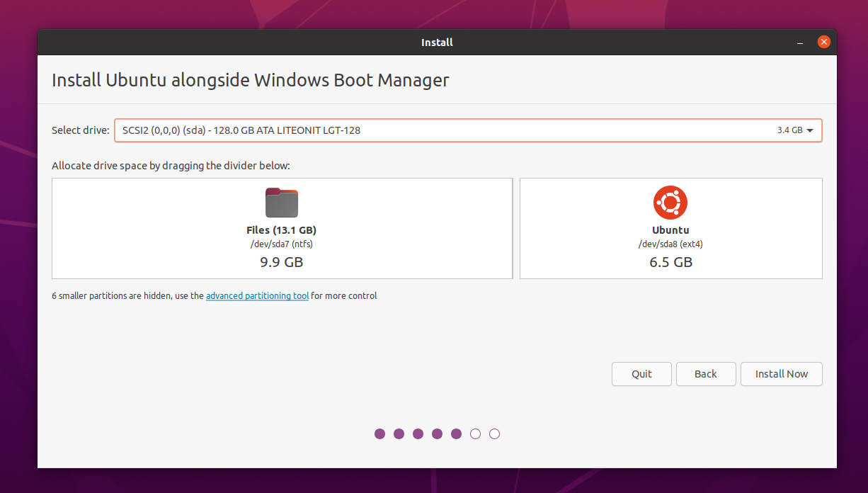Select the Files /dev/sda7 partition box

(x=282, y=228)
